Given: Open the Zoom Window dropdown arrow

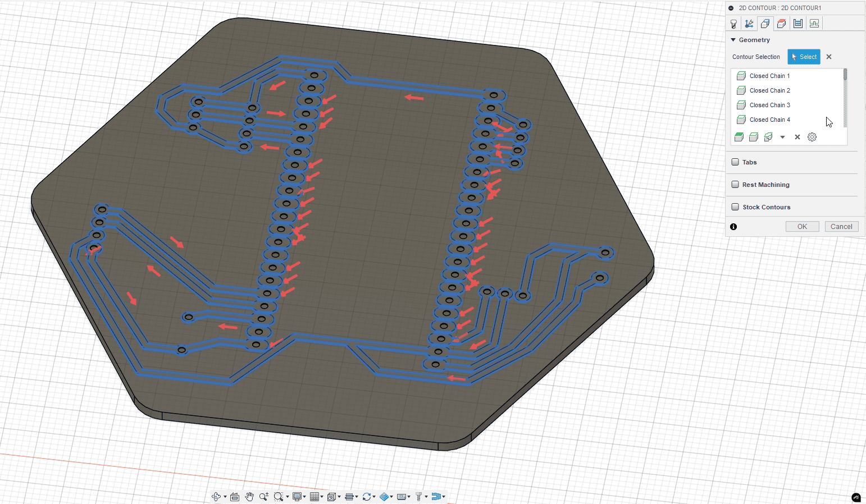Looking at the screenshot, I should point(288,497).
